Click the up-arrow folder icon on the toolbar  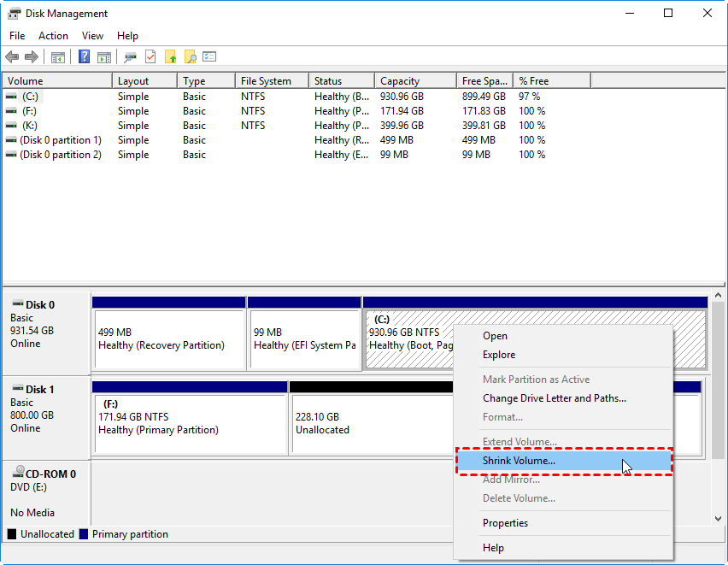[x=171, y=56]
